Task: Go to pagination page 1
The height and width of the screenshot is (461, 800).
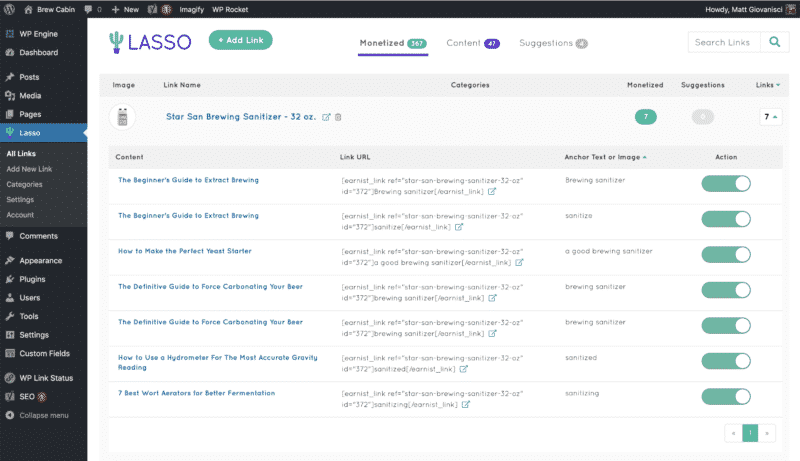Action: [749, 433]
